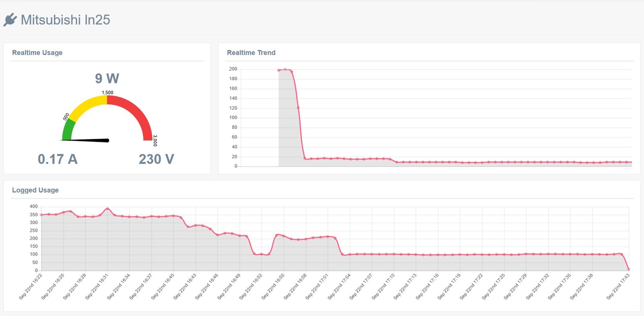Click the Sep 22nd 16:25 time label
Image resolution: width=644 pixels, height=316 pixels.
pos(53,287)
